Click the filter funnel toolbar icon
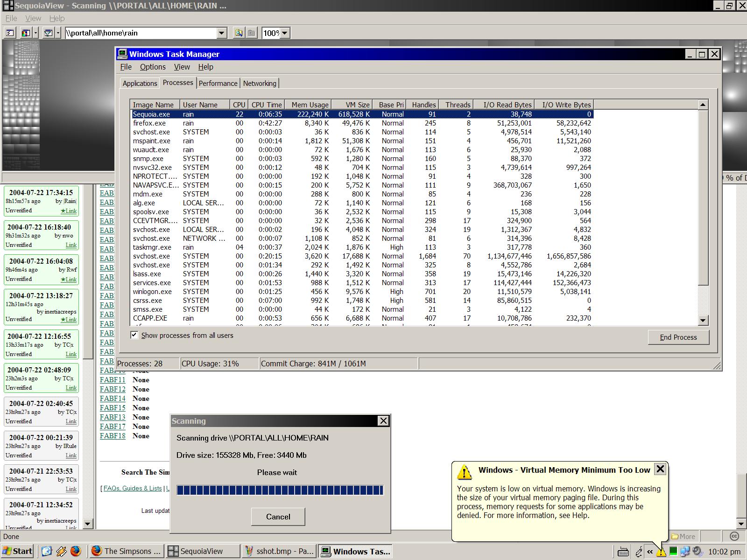 49,33
